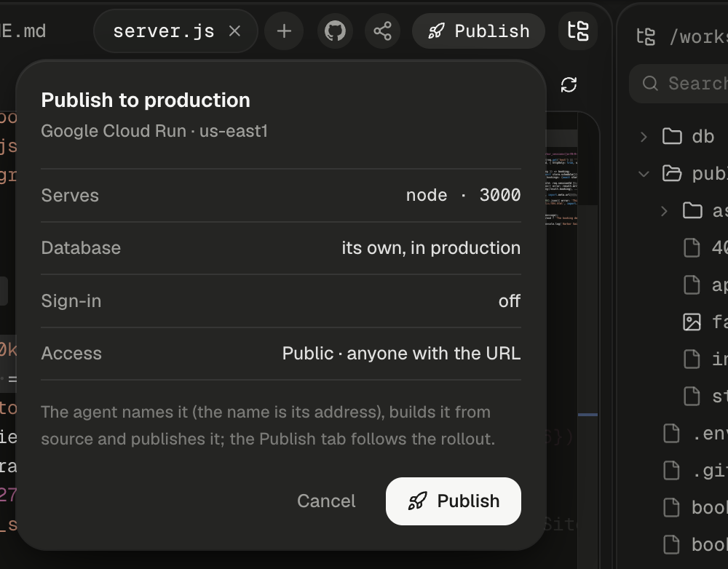Confirm with the white Publish button
Viewport: 728px width, 569px height.
(453, 501)
